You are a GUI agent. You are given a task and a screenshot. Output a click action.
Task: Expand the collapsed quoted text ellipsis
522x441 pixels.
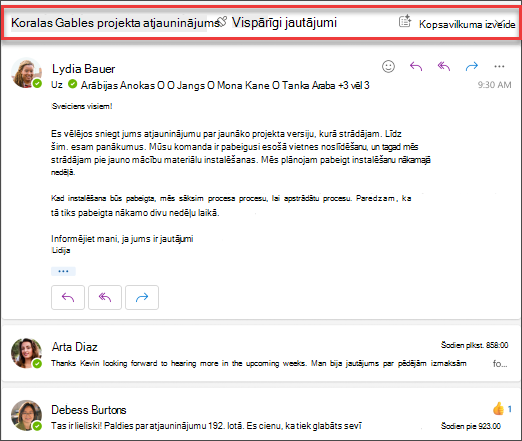tap(63, 271)
